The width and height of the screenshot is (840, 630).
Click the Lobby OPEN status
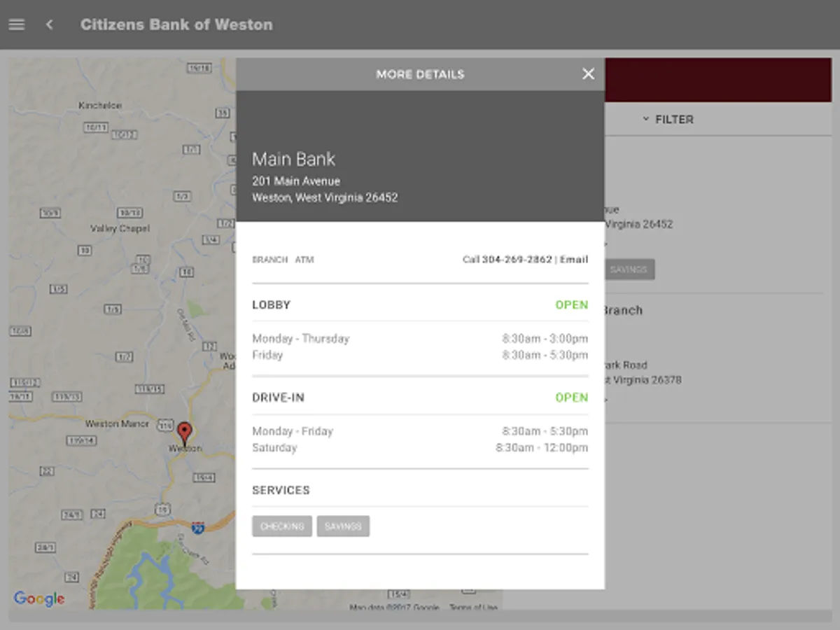click(x=572, y=305)
